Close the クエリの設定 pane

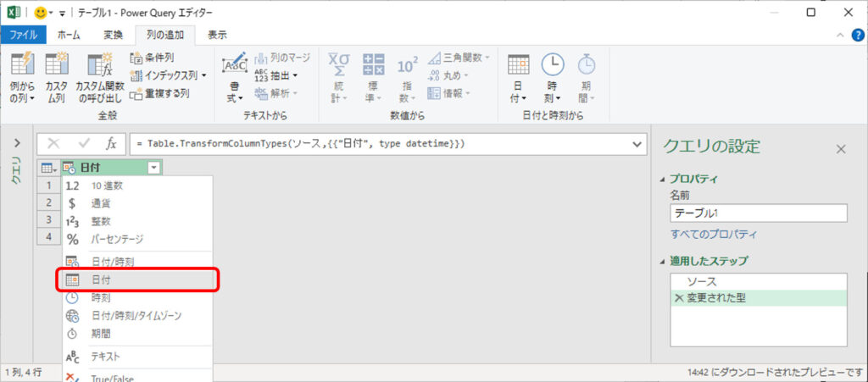click(841, 149)
